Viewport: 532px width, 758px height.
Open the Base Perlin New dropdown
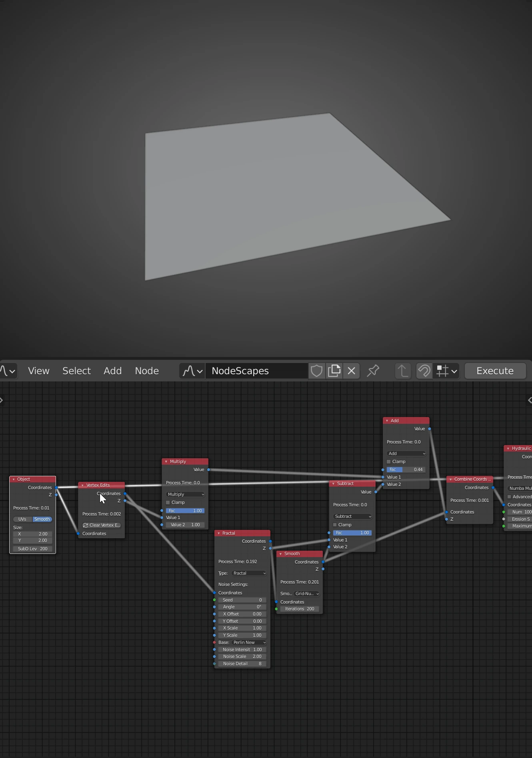(x=249, y=642)
